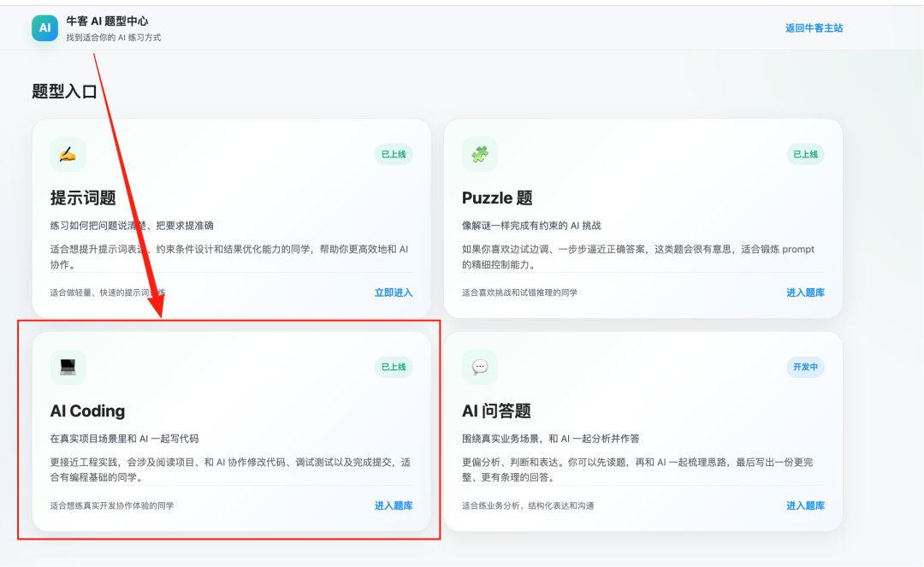Image resolution: width=924 pixels, height=567 pixels.
Task: Click the Puzzle 题 description paragraph mentioning prompt
Action: pyautogui.click(x=638, y=257)
